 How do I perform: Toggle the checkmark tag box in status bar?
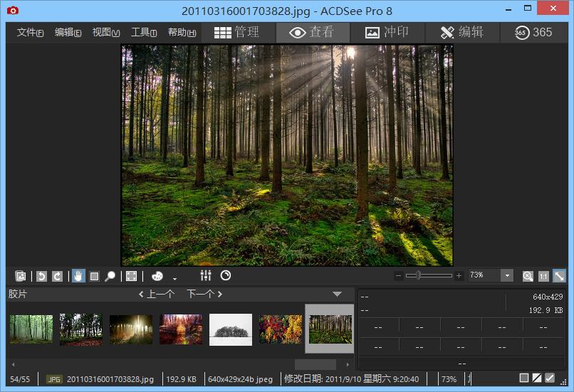point(549,378)
